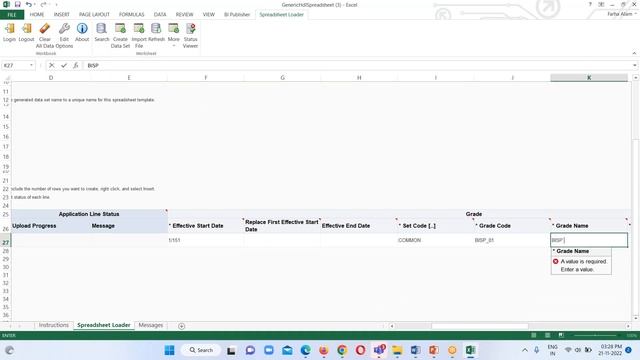Open the More menu in the ribbon

[173, 35]
